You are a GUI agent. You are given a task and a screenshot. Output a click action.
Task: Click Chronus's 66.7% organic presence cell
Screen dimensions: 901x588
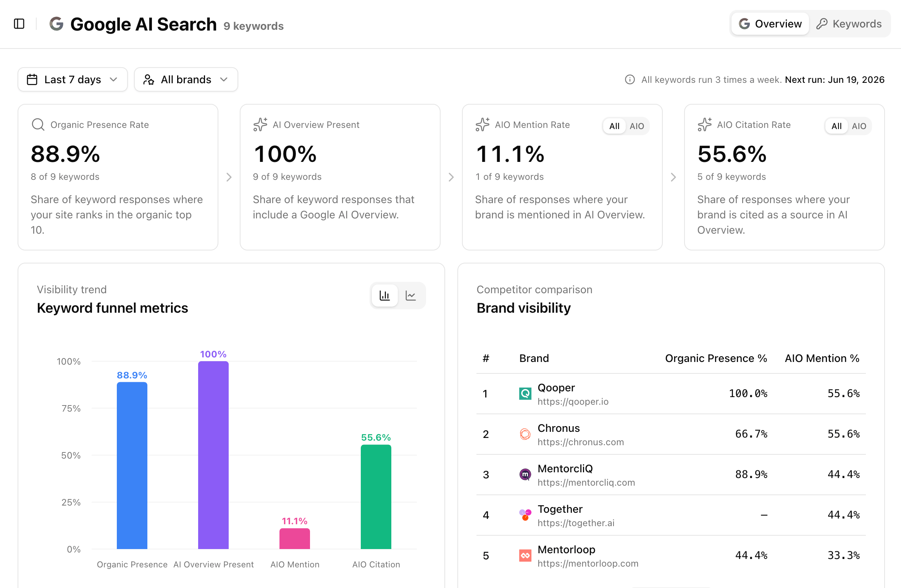751,434
